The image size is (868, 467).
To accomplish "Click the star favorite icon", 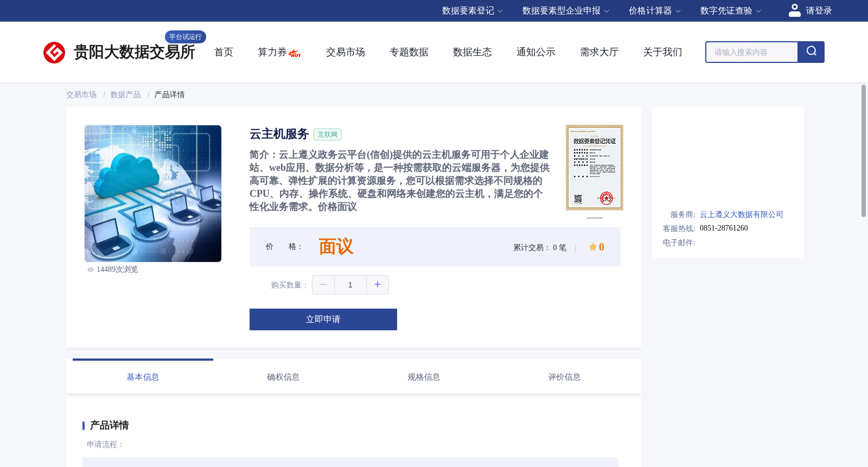I will [x=593, y=247].
